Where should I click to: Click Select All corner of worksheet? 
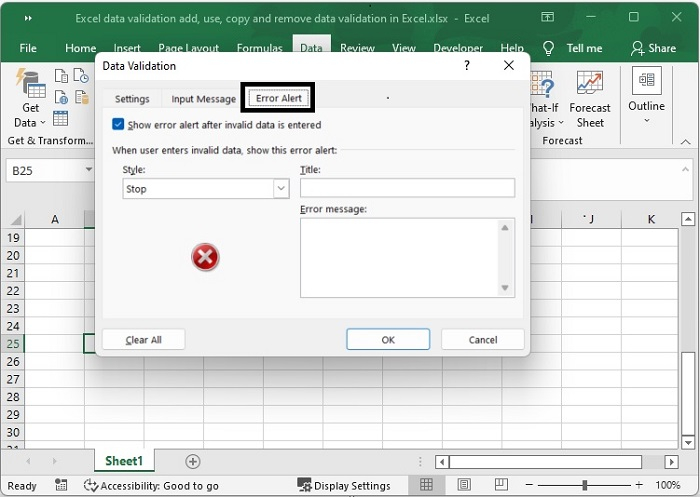coord(16,219)
